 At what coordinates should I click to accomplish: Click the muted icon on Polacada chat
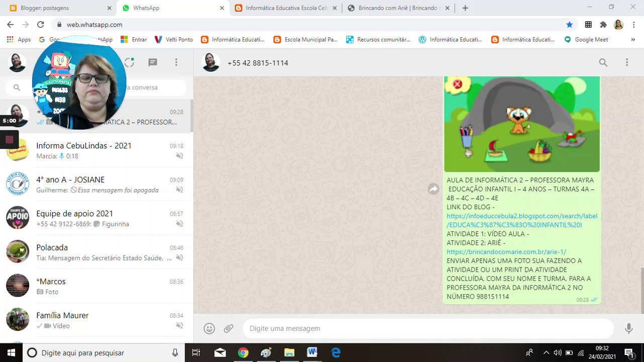[x=179, y=258]
